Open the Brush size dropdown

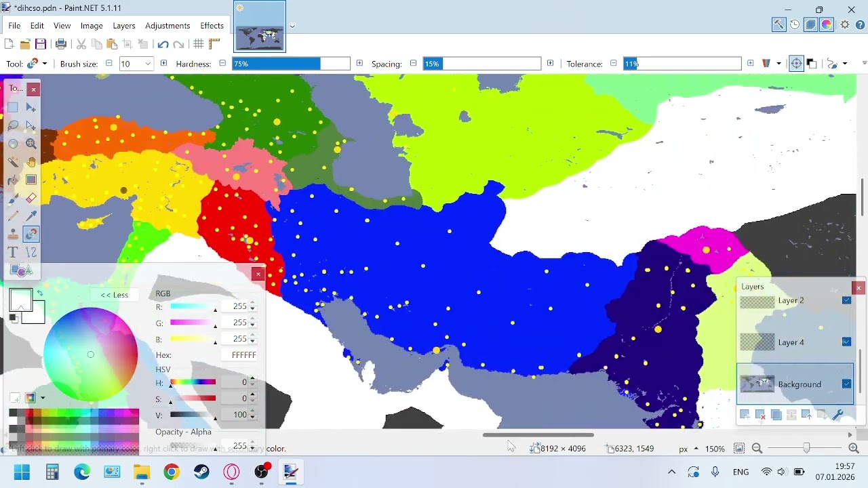(149, 64)
